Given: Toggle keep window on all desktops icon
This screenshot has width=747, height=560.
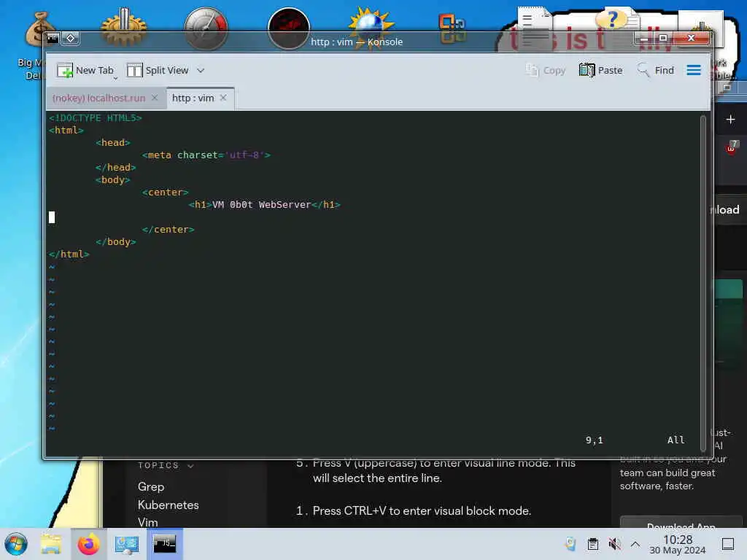Looking at the screenshot, I should pos(71,38).
